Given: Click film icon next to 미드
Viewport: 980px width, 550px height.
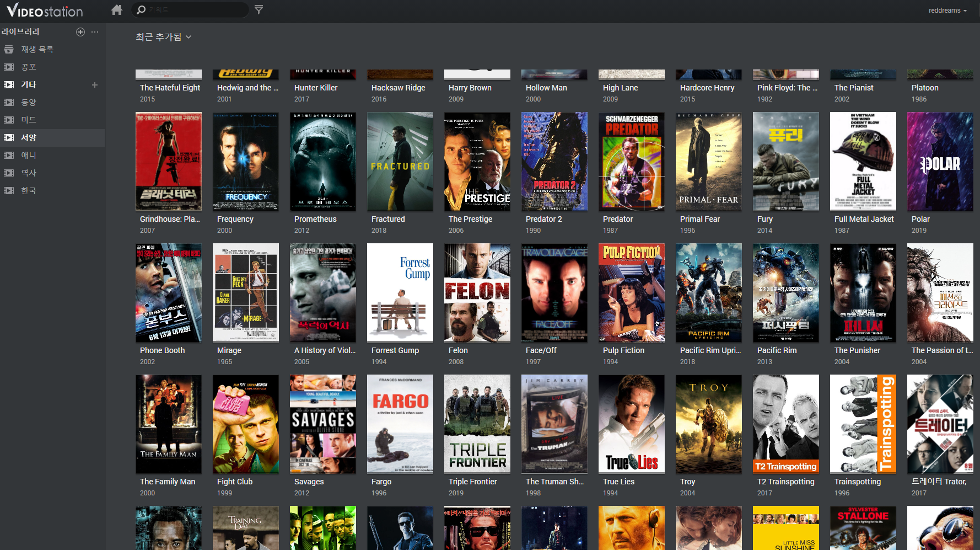Looking at the screenshot, I should pyautogui.click(x=9, y=120).
